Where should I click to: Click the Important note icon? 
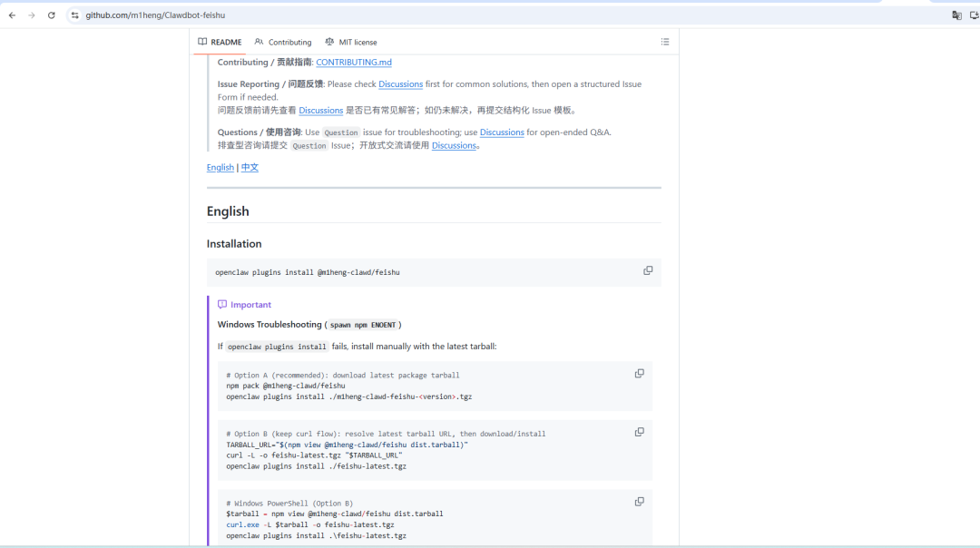(x=222, y=304)
